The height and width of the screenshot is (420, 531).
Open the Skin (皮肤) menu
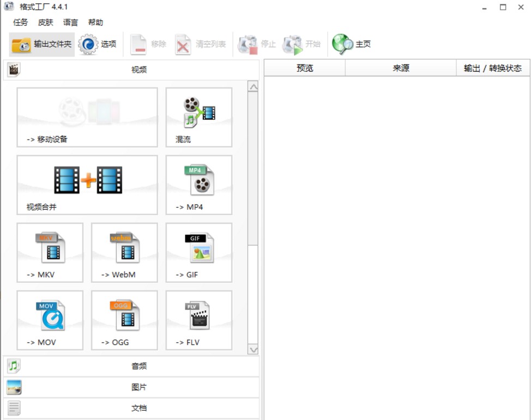click(x=46, y=22)
